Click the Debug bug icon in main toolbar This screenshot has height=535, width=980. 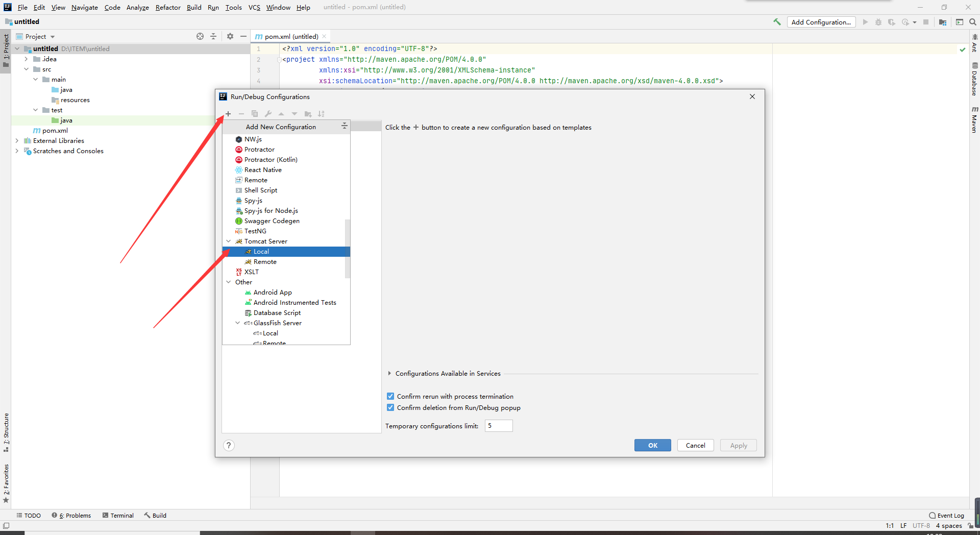878,22
